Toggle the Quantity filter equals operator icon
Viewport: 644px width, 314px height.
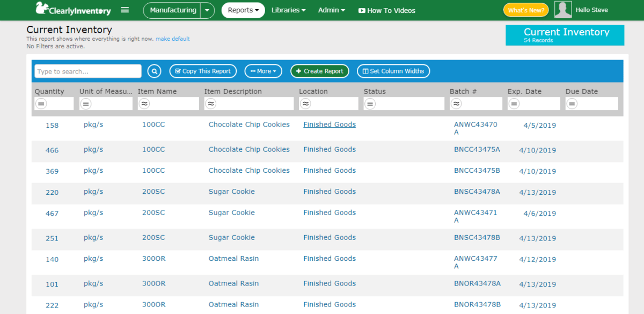(x=41, y=104)
